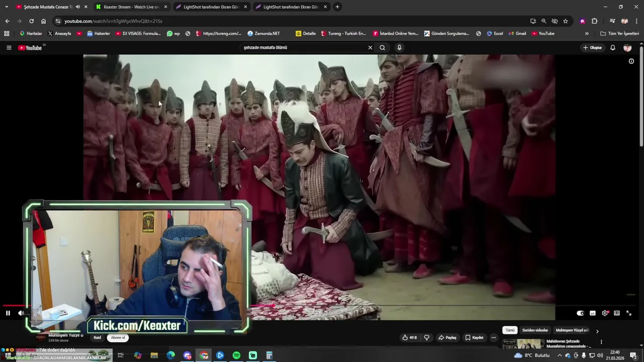Open the Muhteşem Yüzyıl channel name
644x362 pixels.
pos(64,335)
